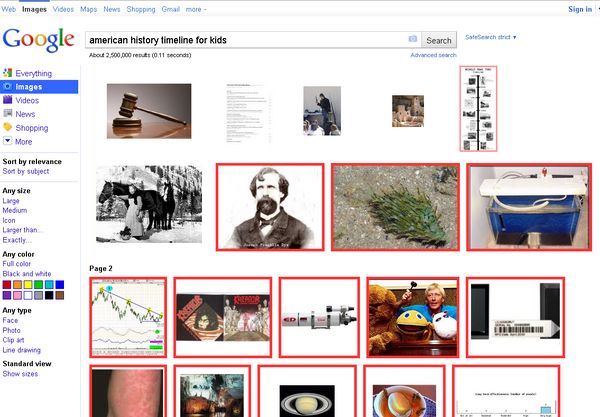Click the camera search-by-image icon
Image resolution: width=600 pixels, height=417 pixels.
point(412,39)
